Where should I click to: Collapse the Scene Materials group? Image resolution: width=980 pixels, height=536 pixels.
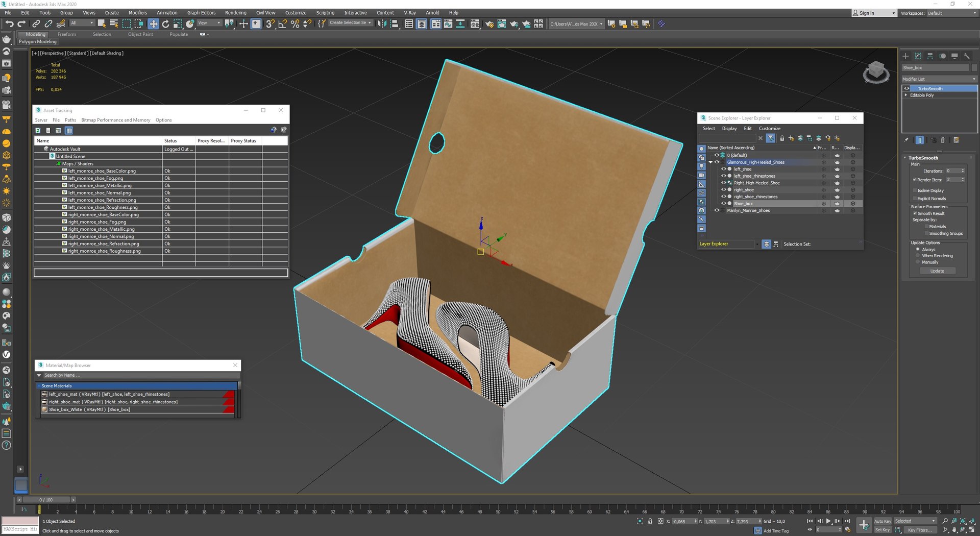tap(39, 386)
